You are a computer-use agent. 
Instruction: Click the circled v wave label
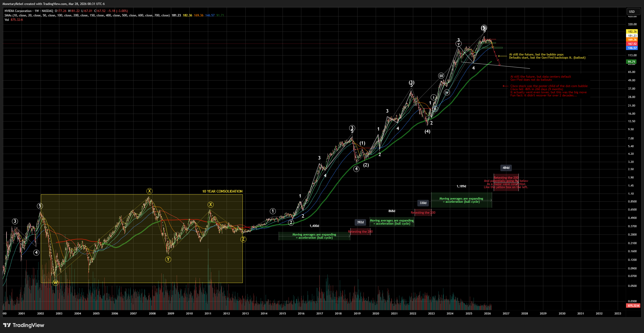coord(458,44)
